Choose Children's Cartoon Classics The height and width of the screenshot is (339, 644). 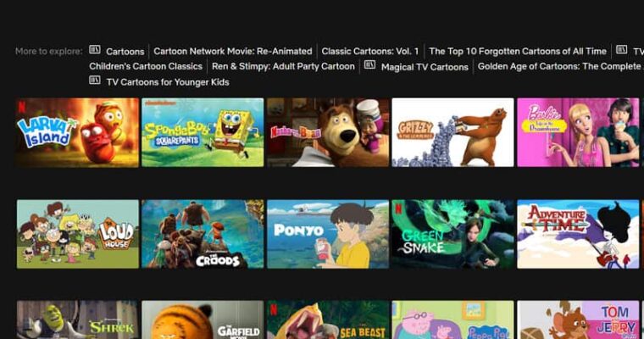coord(146,67)
